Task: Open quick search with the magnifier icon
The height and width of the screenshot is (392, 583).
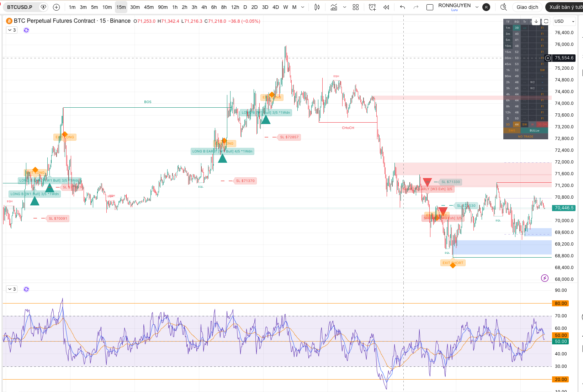Action: (x=503, y=7)
